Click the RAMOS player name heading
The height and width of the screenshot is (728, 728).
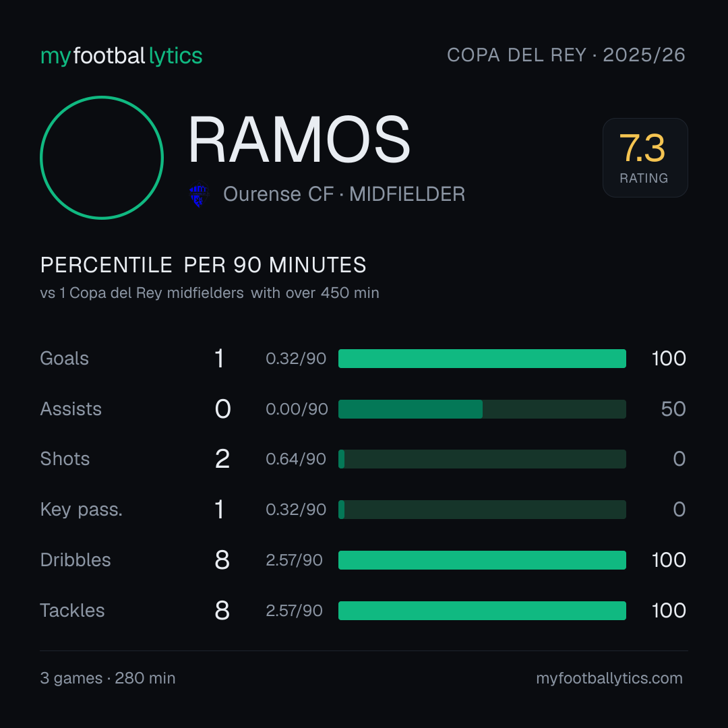pos(299,140)
